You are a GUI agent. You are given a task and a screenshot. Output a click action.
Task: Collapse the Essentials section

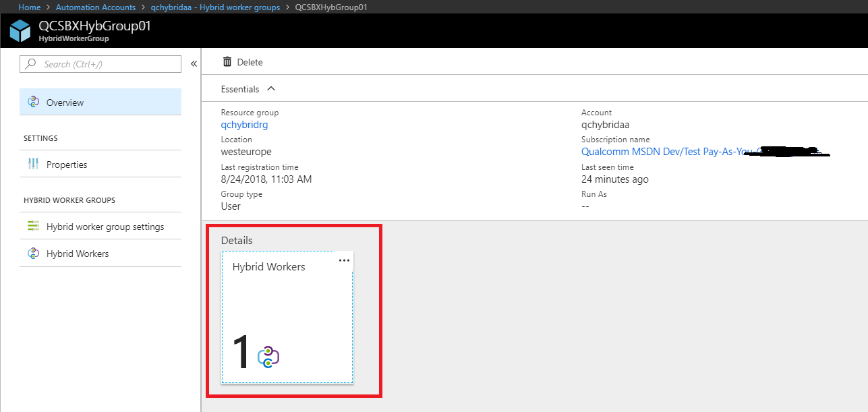tap(270, 88)
